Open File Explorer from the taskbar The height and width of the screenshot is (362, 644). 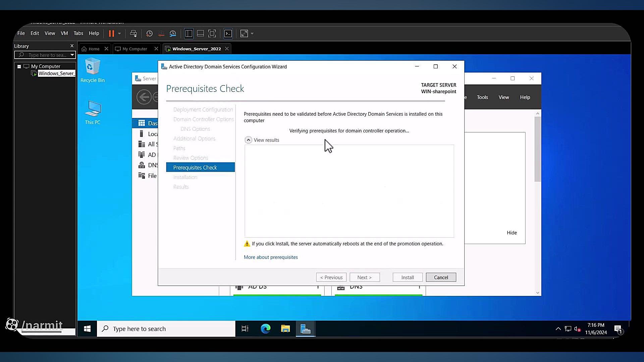pyautogui.click(x=285, y=329)
